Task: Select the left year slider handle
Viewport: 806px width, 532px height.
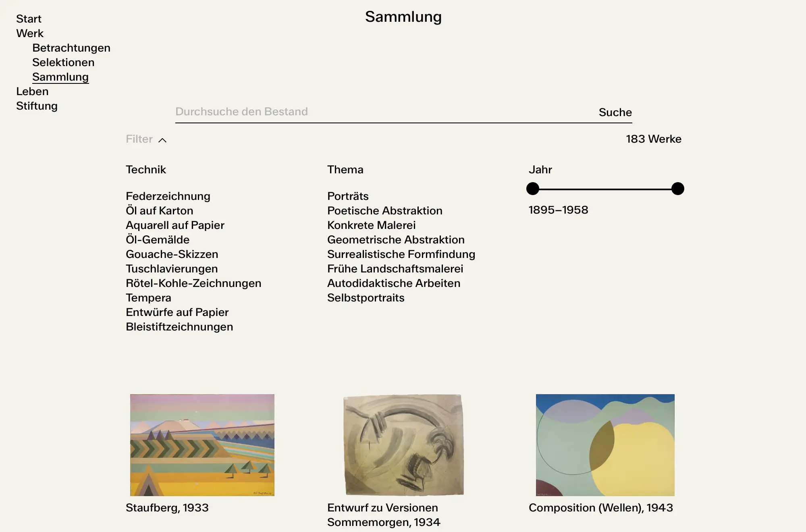Action: (533, 189)
